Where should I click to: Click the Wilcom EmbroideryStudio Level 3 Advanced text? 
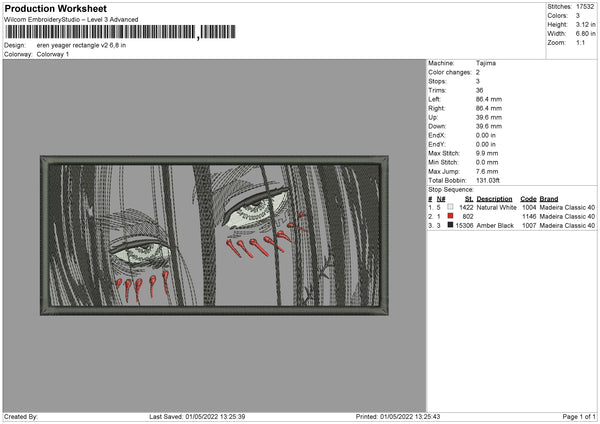point(71,20)
